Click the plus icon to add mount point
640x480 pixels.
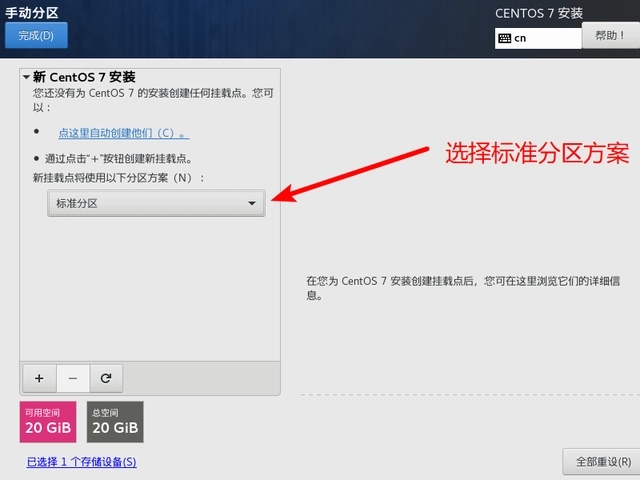coord(39,378)
